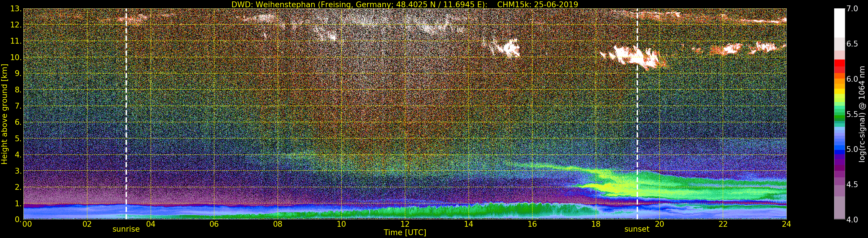Click the colorbar tick value 7.0
868x238 pixels.
pos(852,9)
